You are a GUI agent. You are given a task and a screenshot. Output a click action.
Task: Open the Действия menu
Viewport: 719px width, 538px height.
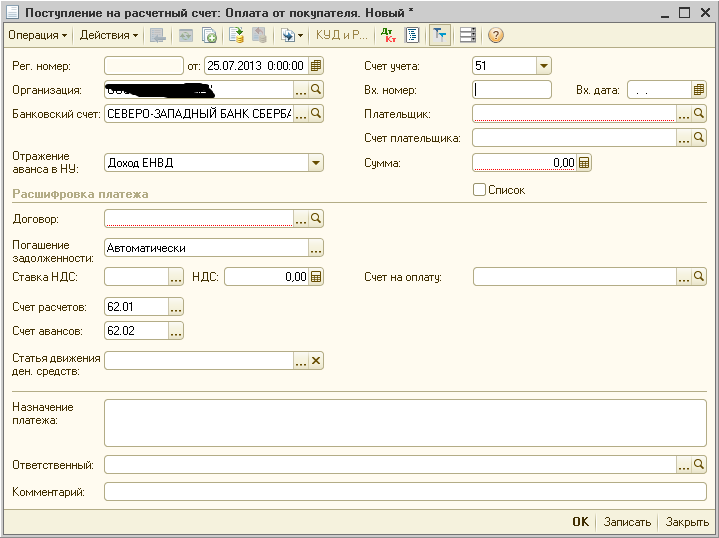pos(108,35)
